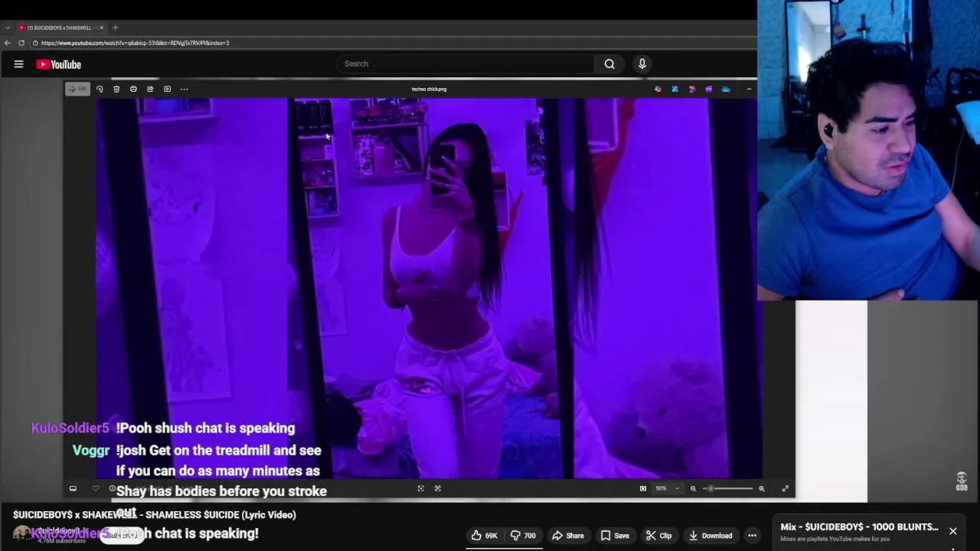980x551 pixels.
Task: Close the Mix 1000 BLUNTS playlist panel
Action: coord(952,531)
